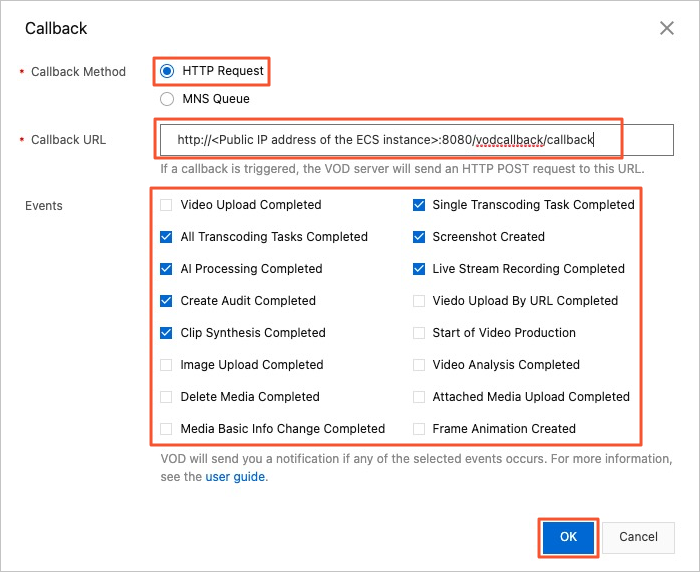Uncheck AI Processing Completed
The image size is (700, 572).
pos(166,269)
